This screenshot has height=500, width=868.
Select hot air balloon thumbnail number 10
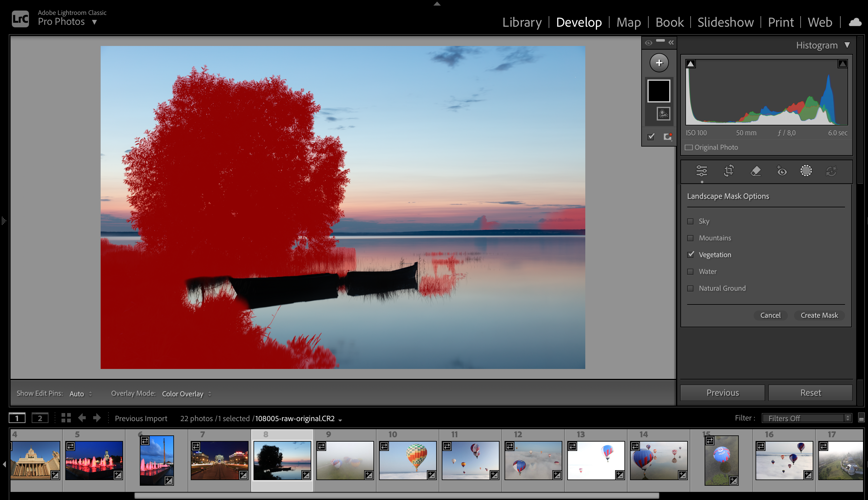(x=408, y=460)
